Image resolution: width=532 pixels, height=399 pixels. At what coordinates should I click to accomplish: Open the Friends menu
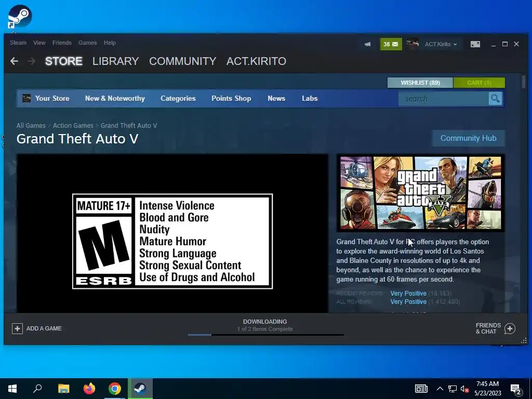[x=62, y=43]
